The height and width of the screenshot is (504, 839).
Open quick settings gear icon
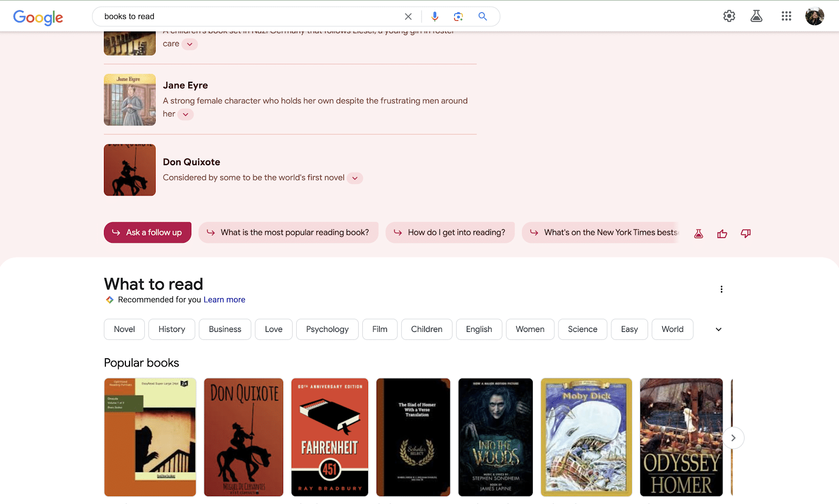click(729, 16)
